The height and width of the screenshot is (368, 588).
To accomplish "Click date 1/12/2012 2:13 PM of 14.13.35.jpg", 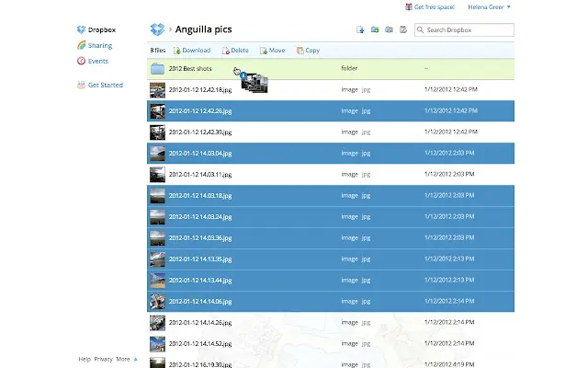I will click(449, 259).
